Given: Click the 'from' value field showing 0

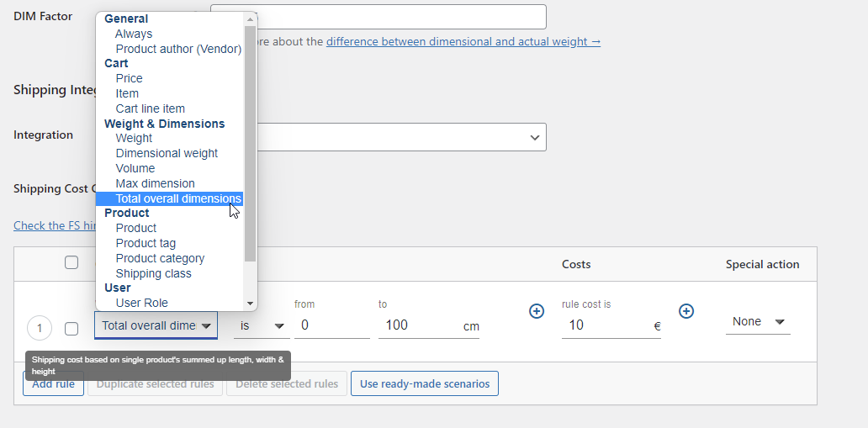Looking at the screenshot, I should [332, 325].
